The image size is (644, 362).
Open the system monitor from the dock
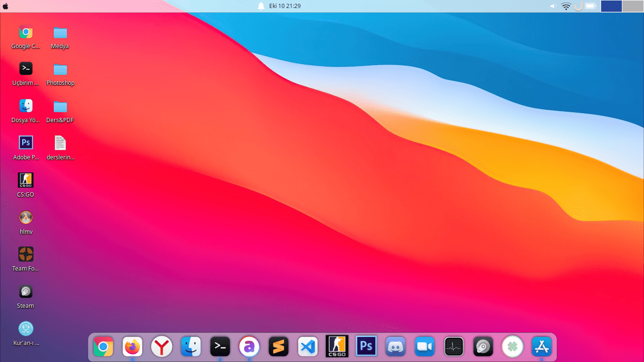tap(454, 346)
